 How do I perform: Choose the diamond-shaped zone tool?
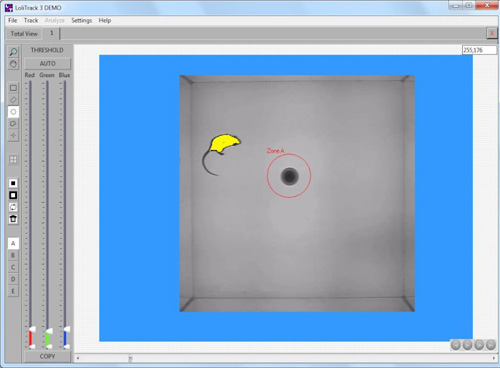(13, 100)
